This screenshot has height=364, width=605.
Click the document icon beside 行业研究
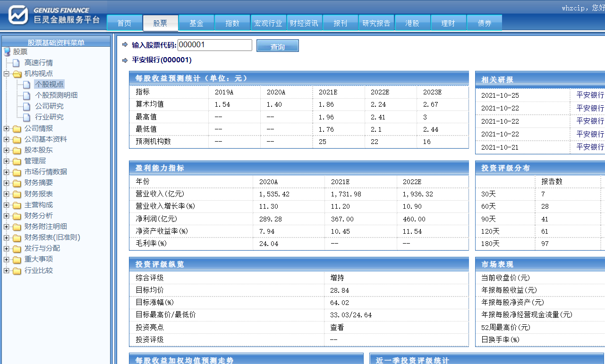(x=26, y=117)
